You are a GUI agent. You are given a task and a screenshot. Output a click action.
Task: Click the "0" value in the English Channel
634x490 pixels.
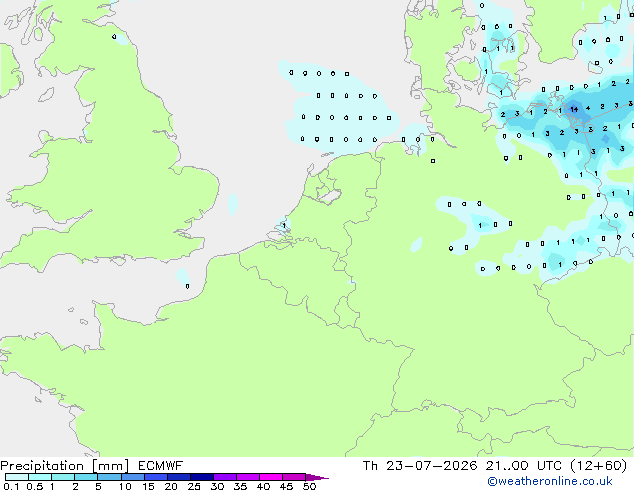(x=187, y=286)
